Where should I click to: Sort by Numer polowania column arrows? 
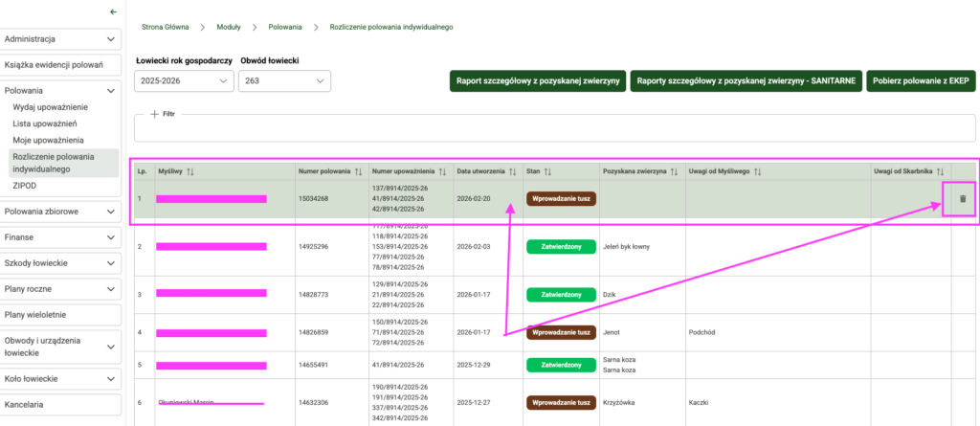[357, 171]
